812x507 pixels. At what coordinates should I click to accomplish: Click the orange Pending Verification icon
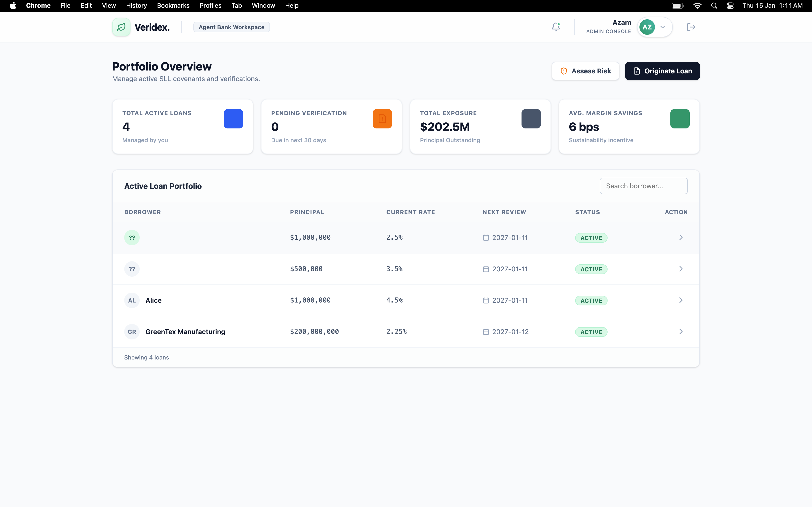(x=382, y=119)
